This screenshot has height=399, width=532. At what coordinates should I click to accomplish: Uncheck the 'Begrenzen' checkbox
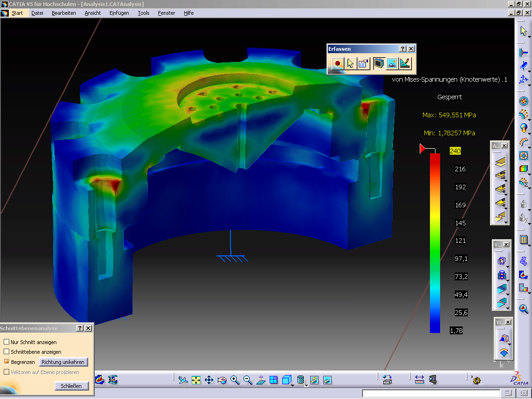(6, 362)
